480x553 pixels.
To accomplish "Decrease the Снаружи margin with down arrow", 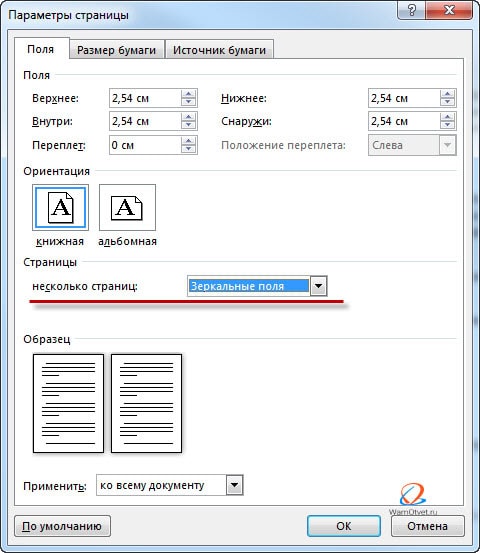I will [447, 125].
